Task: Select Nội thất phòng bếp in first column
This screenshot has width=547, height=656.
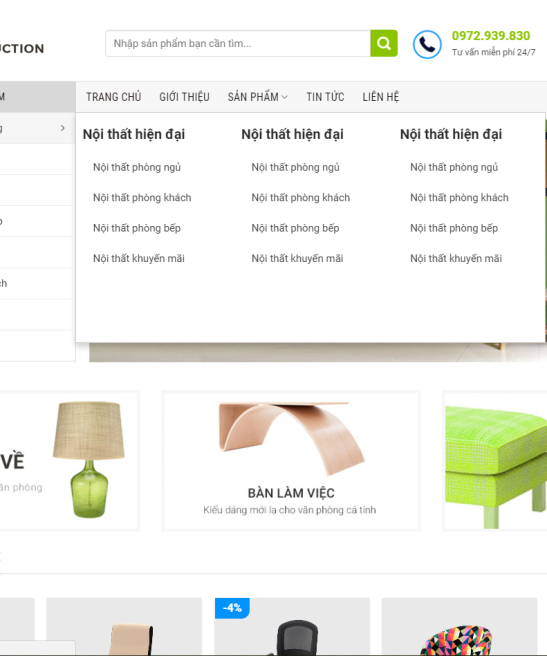Action: coord(137,228)
